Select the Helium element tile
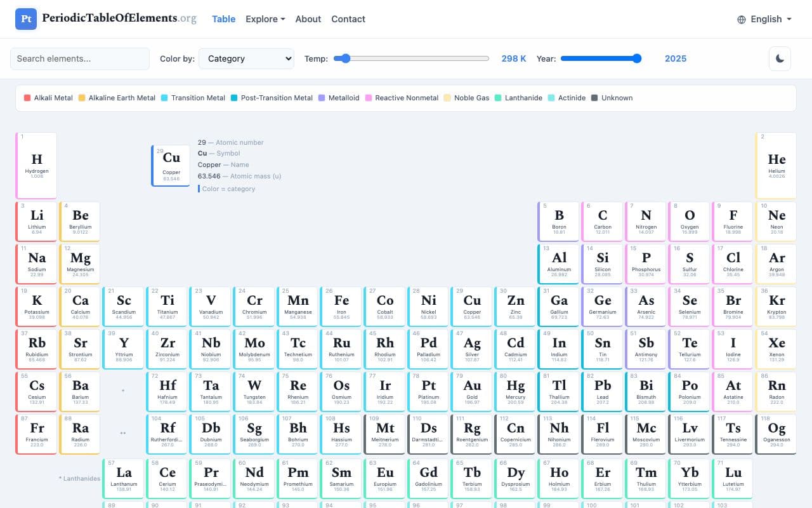 click(x=776, y=165)
